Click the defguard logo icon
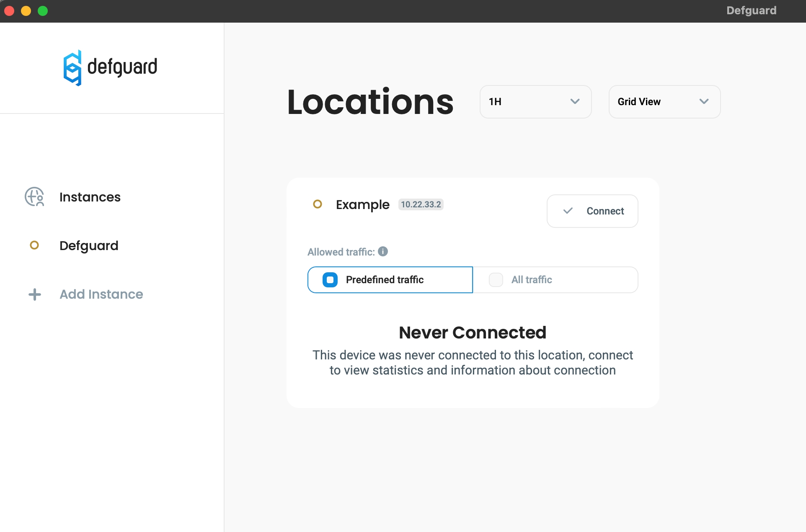 tap(72, 68)
